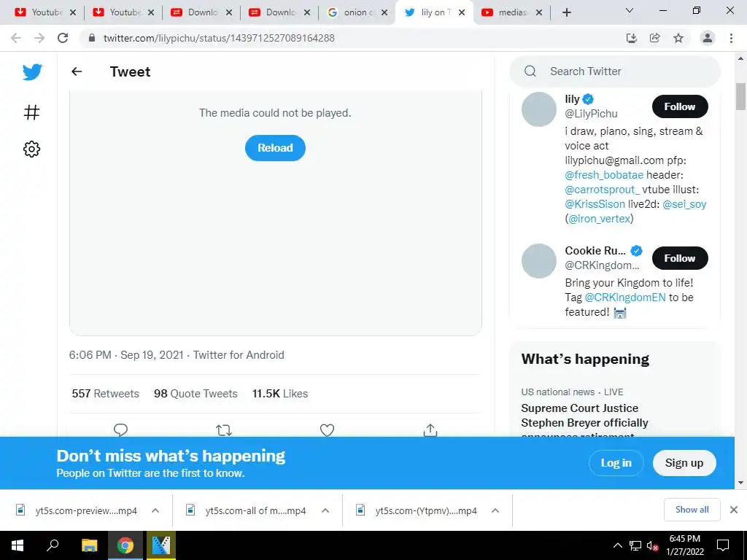Click the taskbar search magnifier
This screenshot has width=747, height=560.
(x=53, y=545)
